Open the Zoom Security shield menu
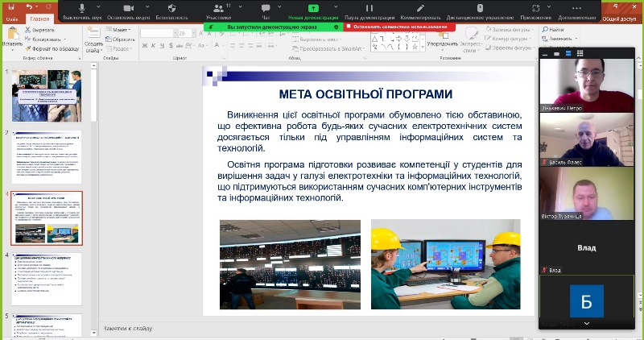644x340 pixels. click(x=171, y=11)
